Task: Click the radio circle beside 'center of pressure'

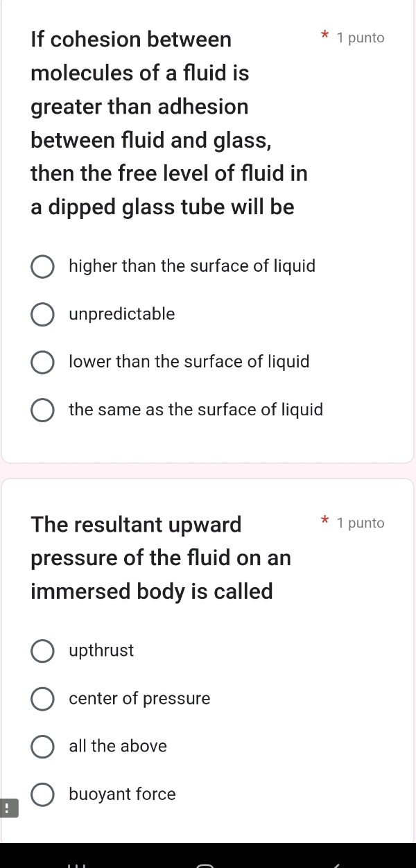Action: tap(42, 699)
